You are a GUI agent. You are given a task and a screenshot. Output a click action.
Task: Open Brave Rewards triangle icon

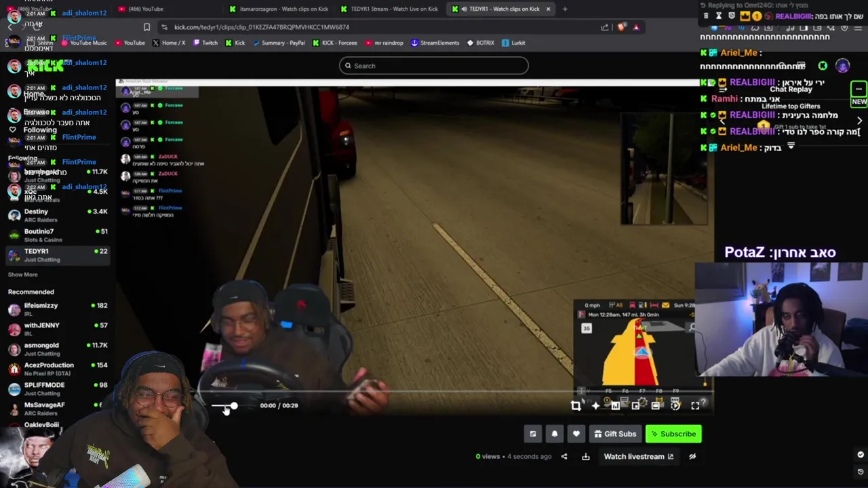[636, 27]
